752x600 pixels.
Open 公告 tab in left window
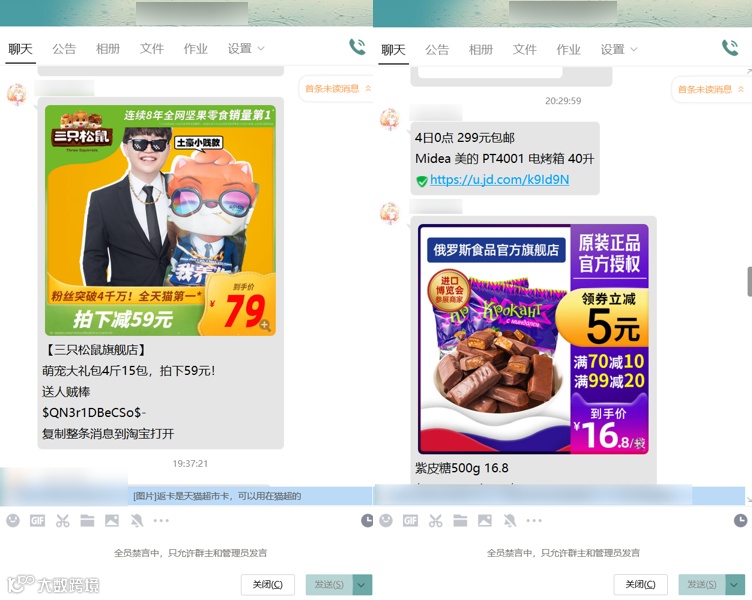click(x=64, y=48)
